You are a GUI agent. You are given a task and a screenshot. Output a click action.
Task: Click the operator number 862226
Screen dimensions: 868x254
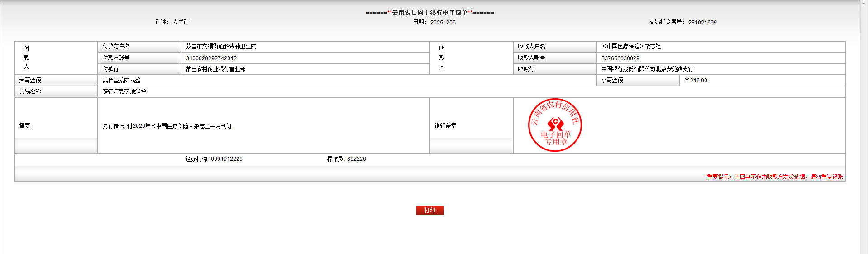pos(356,159)
